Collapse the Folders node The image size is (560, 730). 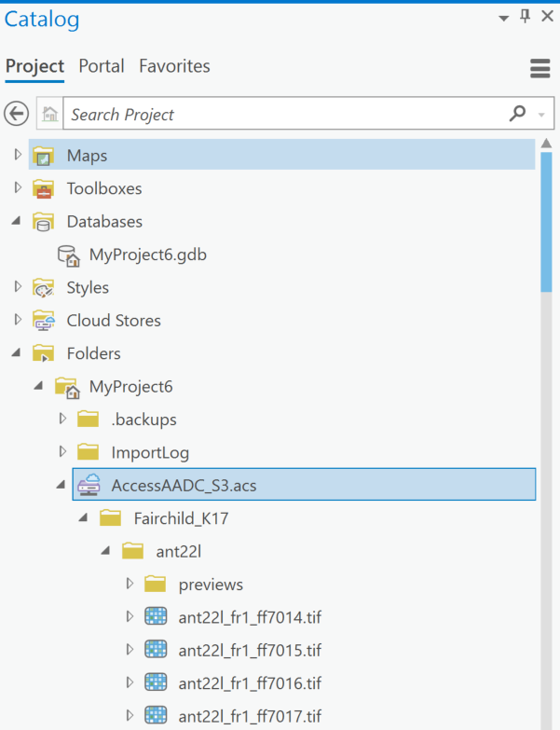(16, 352)
